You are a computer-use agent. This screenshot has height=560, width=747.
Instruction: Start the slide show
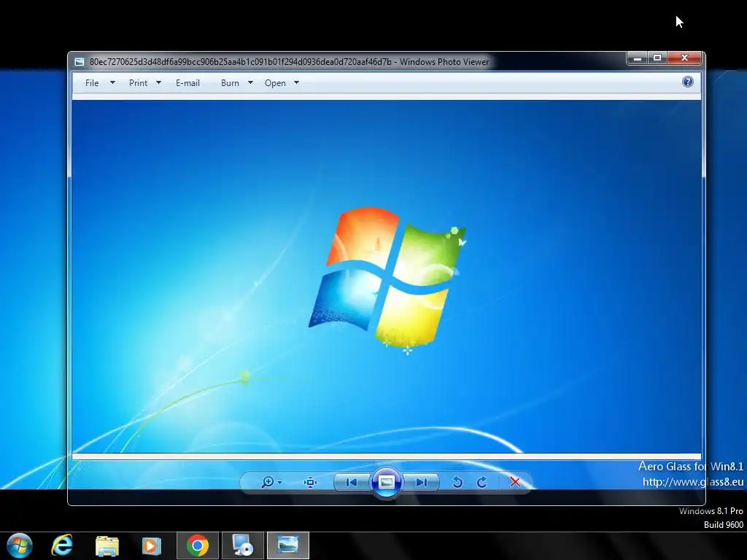387,483
